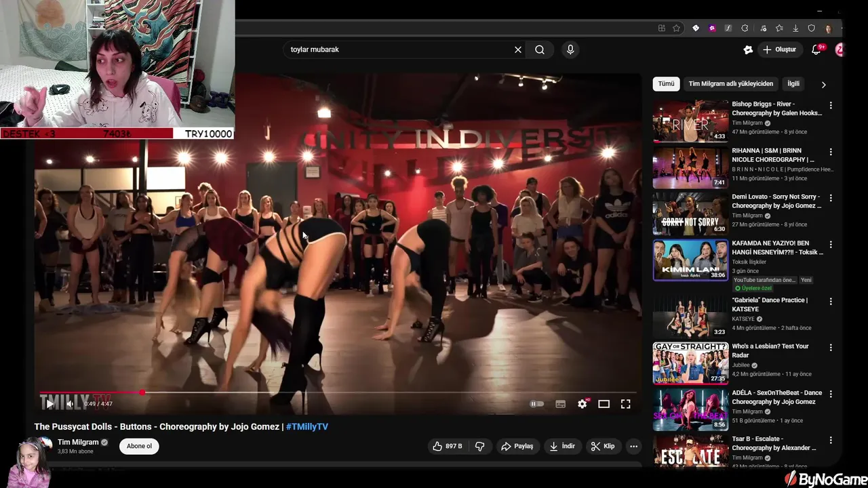
Task: Open Bishop Briggs River video thumbnail
Action: 690,121
